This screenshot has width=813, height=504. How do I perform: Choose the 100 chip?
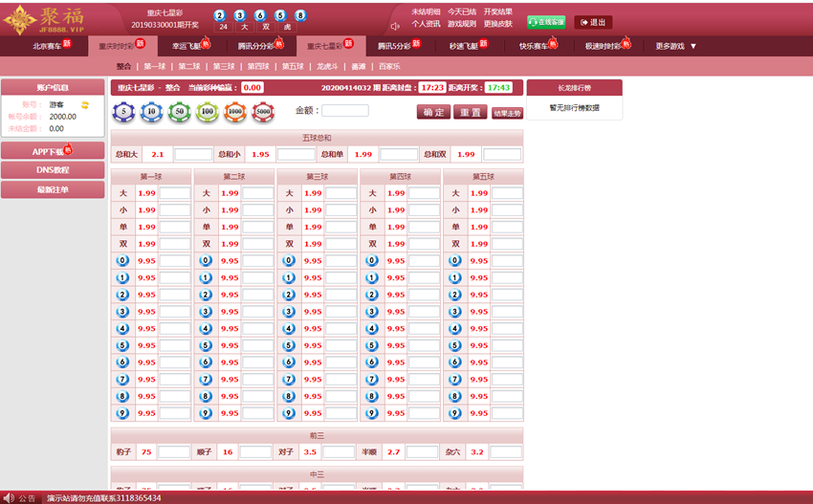207,111
